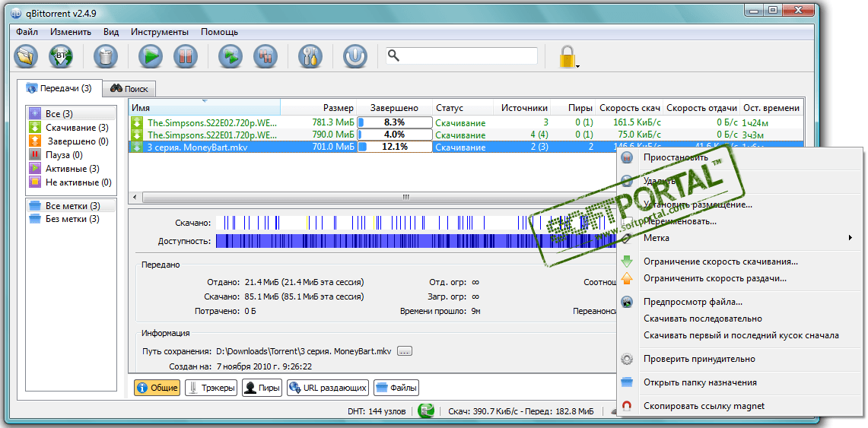
Task: Open the Вид menu
Action: (x=111, y=31)
